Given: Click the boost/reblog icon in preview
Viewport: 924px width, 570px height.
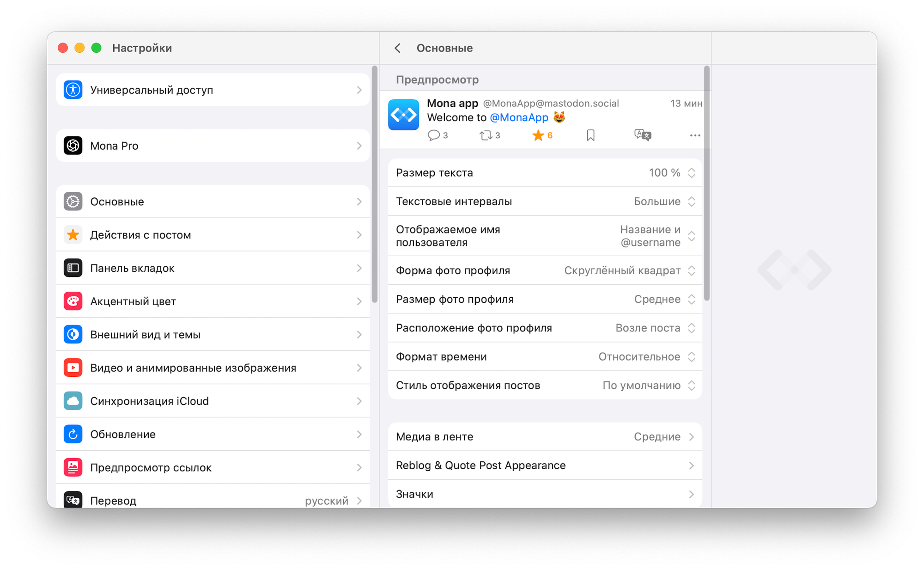Looking at the screenshot, I should [486, 135].
